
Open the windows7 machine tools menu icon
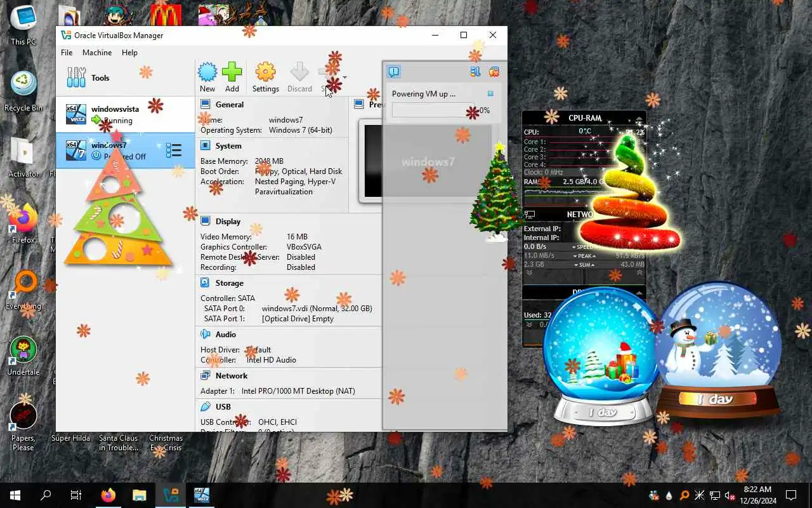pyautogui.click(x=174, y=150)
